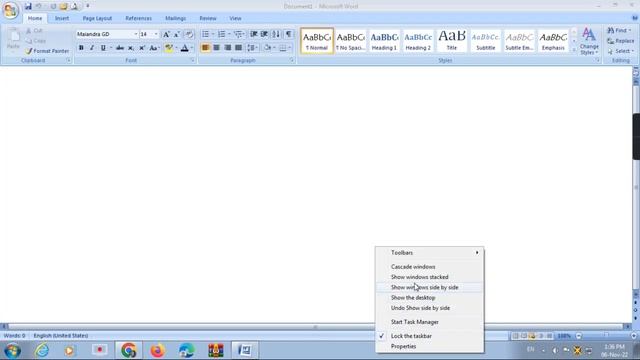Select the No Spacing style
Viewport: 640px width, 360px height.
pos(351,41)
